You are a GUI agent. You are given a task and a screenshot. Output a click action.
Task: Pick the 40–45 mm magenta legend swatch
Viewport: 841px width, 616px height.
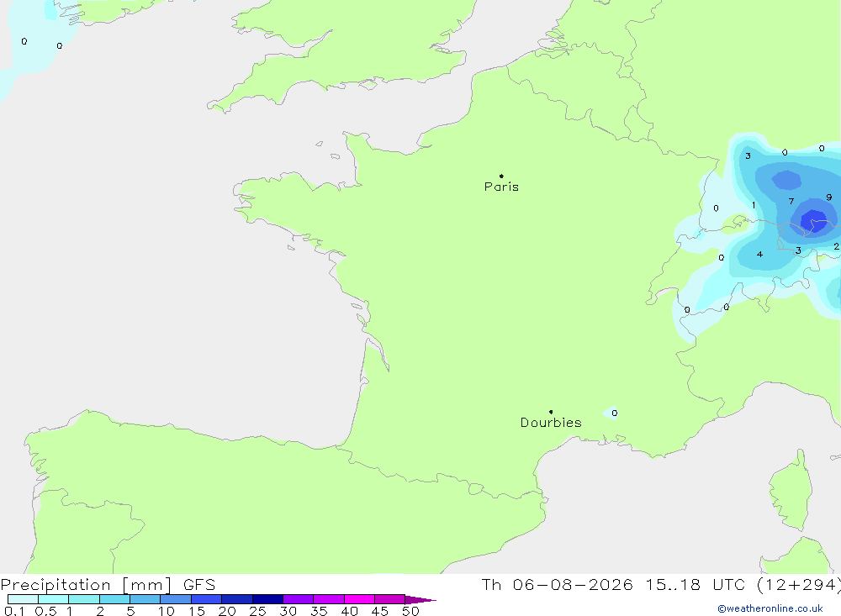(359, 599)
